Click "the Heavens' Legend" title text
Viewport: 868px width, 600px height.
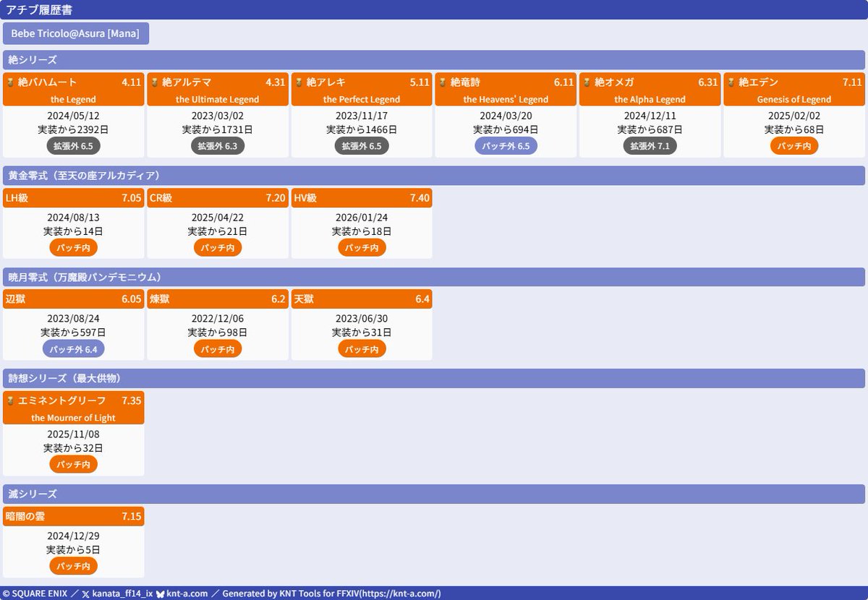point(506,100)
